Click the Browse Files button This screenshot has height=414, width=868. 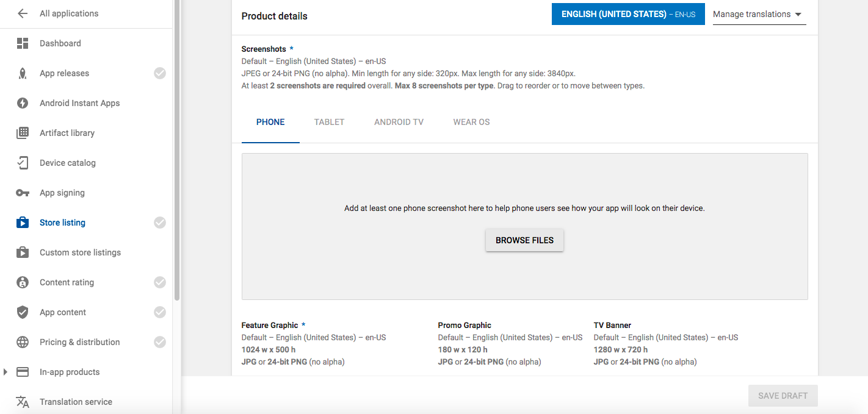[x=524, y=240]
